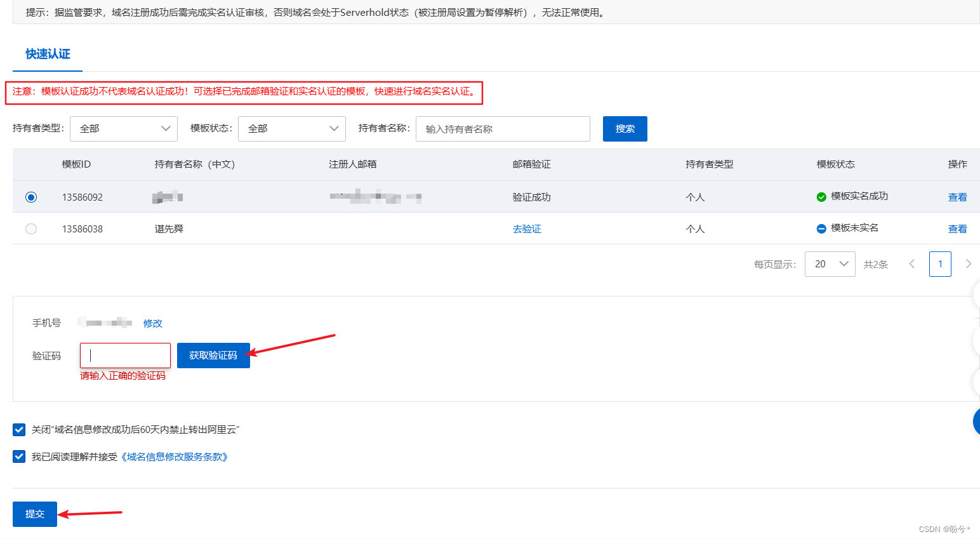Click 模板ID column header
The width and height of the screenshot is (980, 539).
[x=76, y=164]
